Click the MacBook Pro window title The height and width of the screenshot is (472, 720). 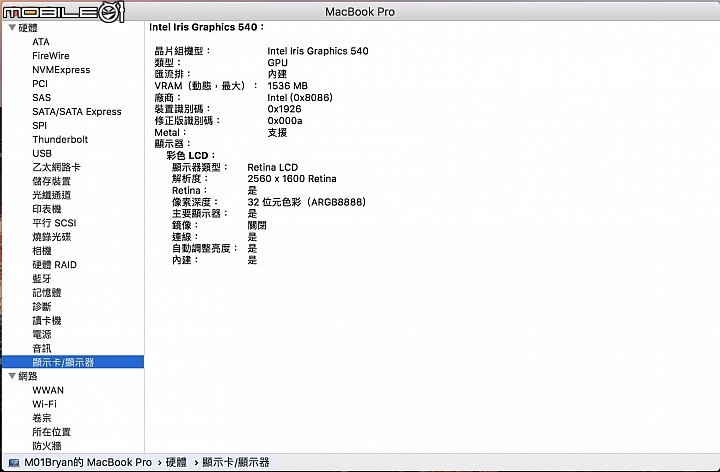[360, 11]
